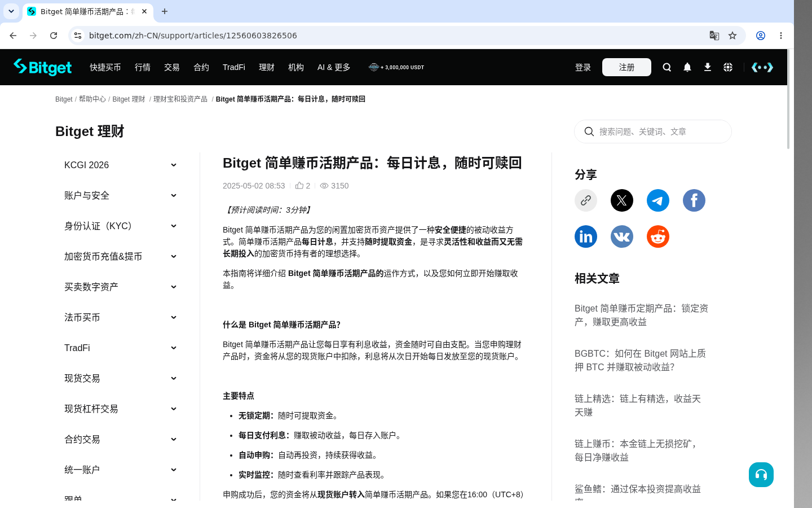Open the language globe icon
Image resolution: width=812 pixels, height=508 pixels.
[x=728, y=67]
